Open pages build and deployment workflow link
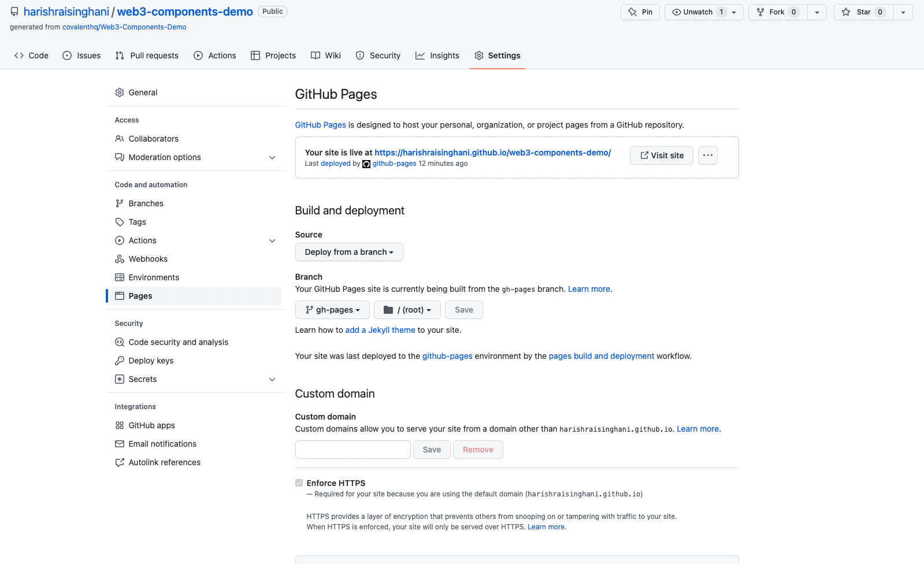This screenshot has height=564, width=924. click(602, 356)
